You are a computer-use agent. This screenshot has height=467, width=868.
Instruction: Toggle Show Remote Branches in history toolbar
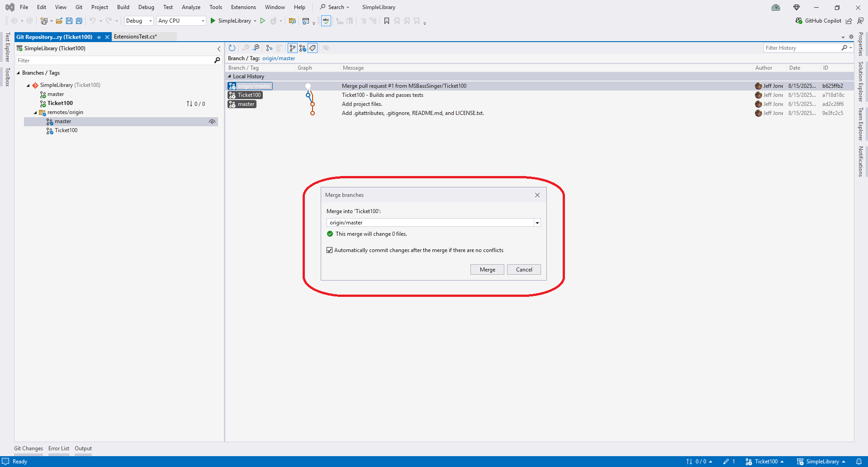pos(303,48)
